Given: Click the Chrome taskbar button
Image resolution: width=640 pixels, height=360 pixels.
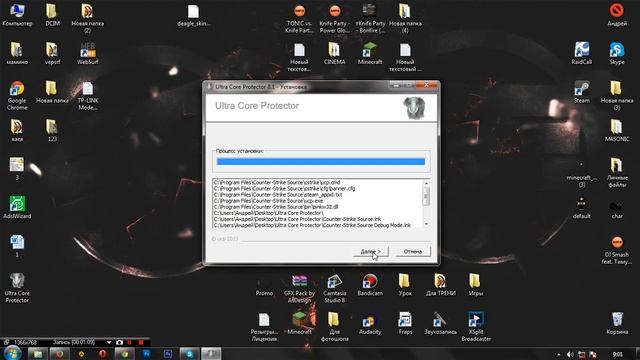Looking at the screenshot, I should click(x=124, y=354).
